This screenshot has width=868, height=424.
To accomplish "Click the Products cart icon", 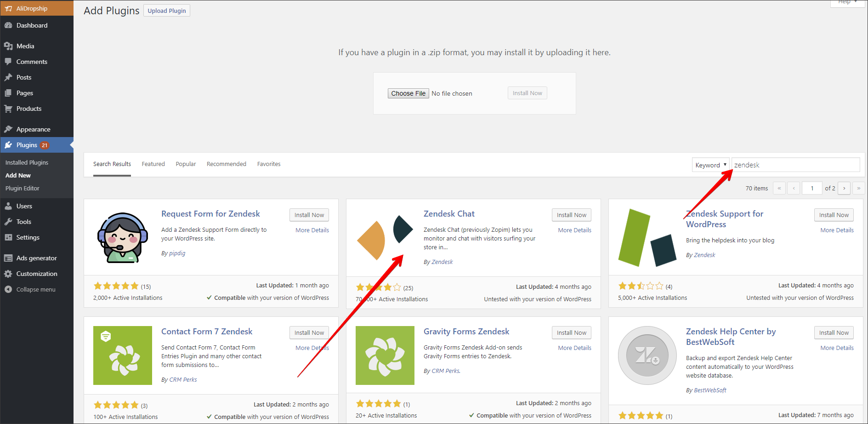I will point(8,109).
